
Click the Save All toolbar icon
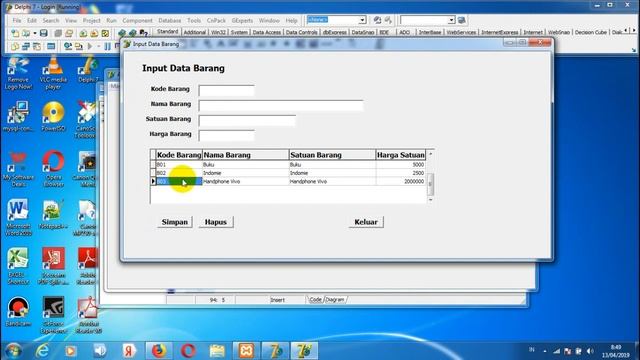tap(58, 33)
